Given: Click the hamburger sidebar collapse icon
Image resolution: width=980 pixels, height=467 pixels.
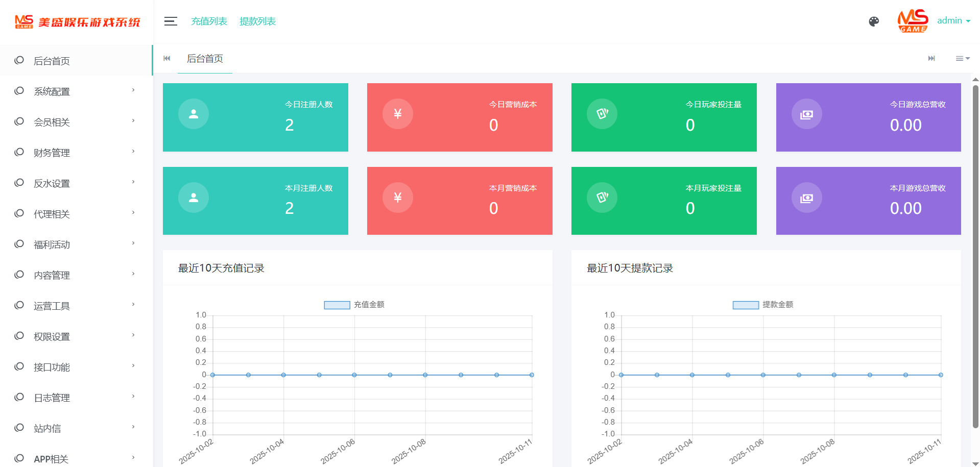Looking at the screenshot, I should [x=171, y=21].
